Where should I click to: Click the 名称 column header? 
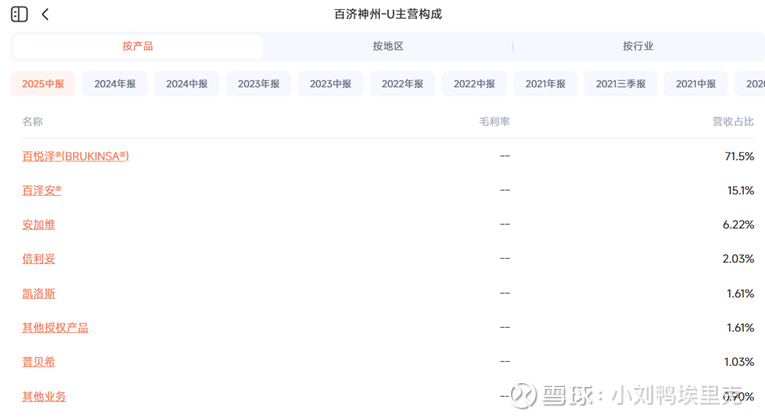click(x=32, y=121)
